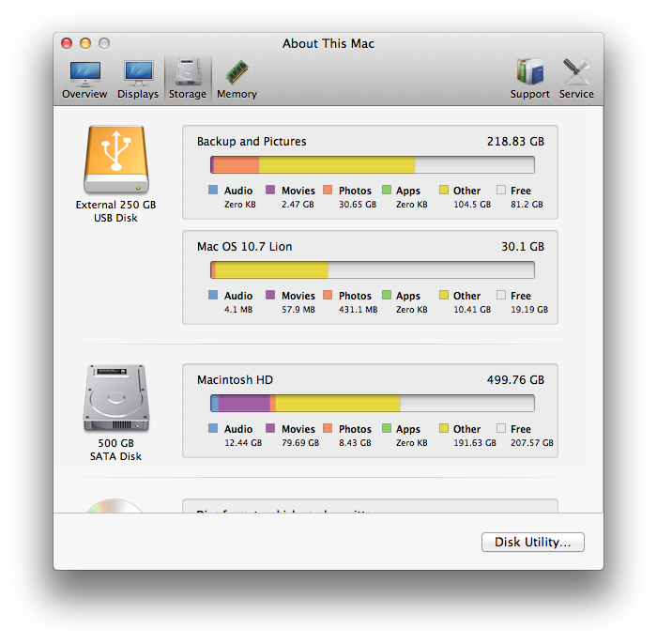Click the Support toolbar label
Screen dimensions: 657x644
(x=530, y=94)
